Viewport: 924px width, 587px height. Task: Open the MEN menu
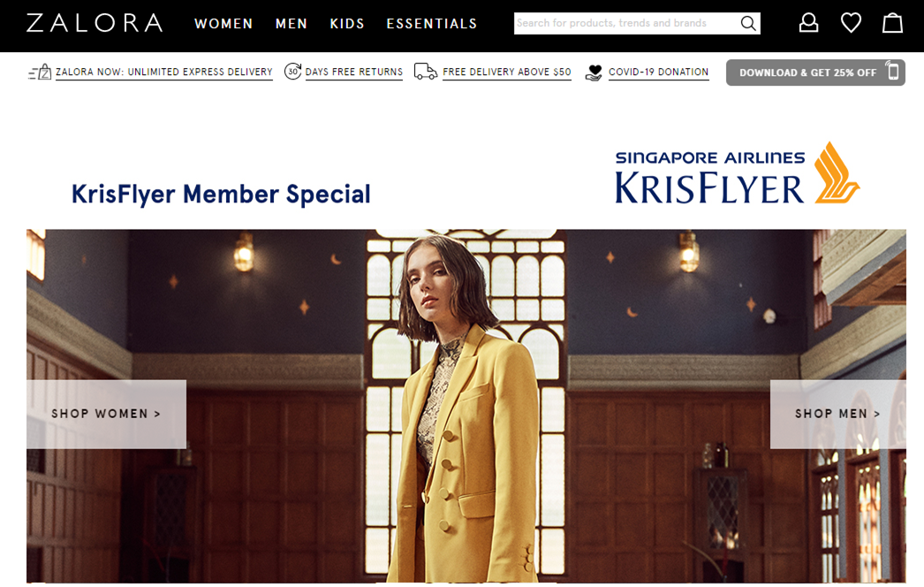click(x=292, y=24)
